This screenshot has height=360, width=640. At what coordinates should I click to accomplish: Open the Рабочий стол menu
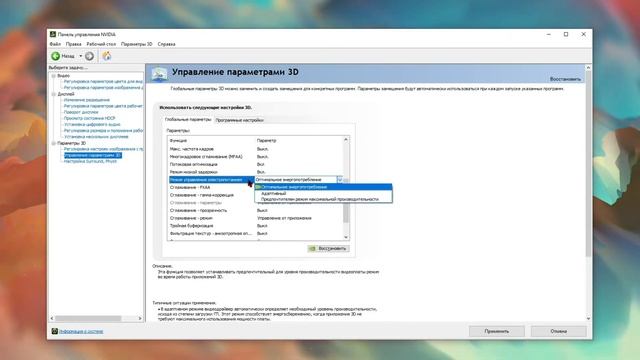101,44
